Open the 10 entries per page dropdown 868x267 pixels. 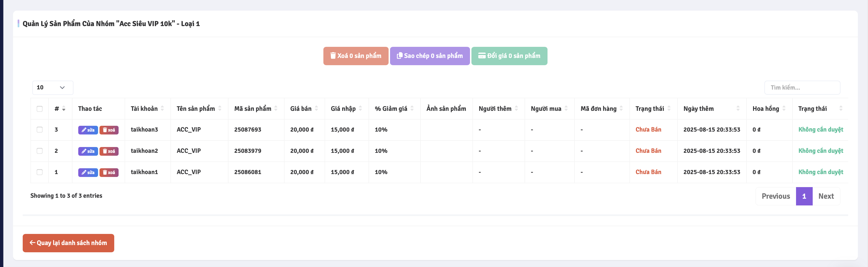pyautogui.click(x=53, y=88)
